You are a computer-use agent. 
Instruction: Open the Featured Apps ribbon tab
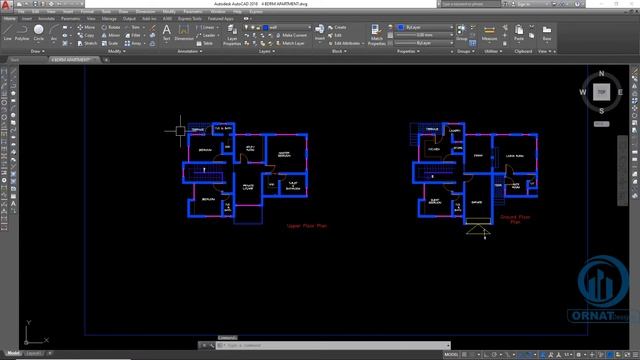pyautogui.click(x=220, y=18)
